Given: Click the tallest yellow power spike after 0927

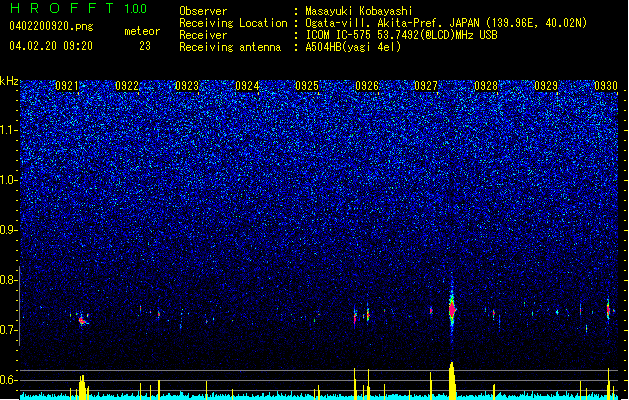Looking at the screenshot, I should point(452,381).
